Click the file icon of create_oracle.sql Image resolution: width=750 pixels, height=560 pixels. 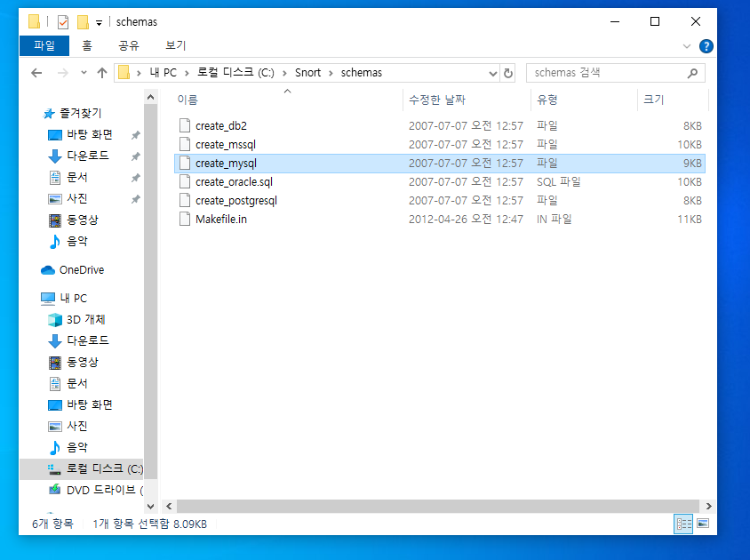point(185,181)
